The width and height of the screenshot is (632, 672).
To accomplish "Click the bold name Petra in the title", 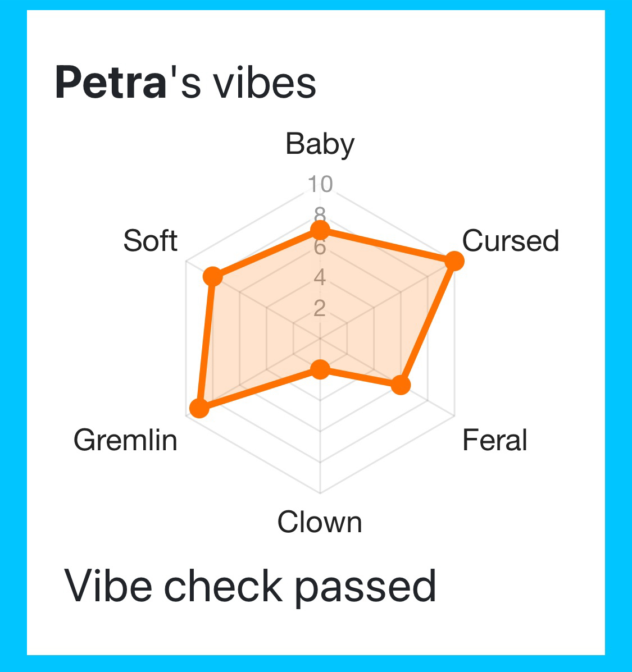I will point(111,83).
